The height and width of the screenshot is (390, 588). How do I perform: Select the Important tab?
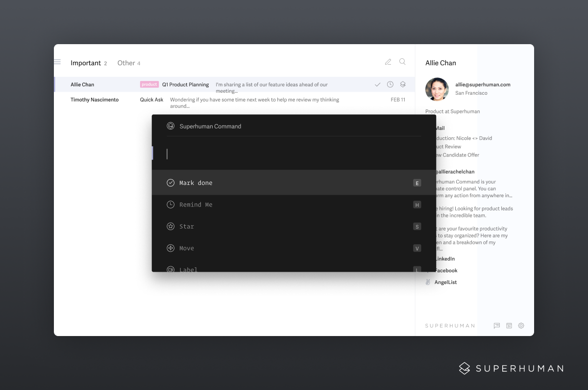(x=86, y=63)
